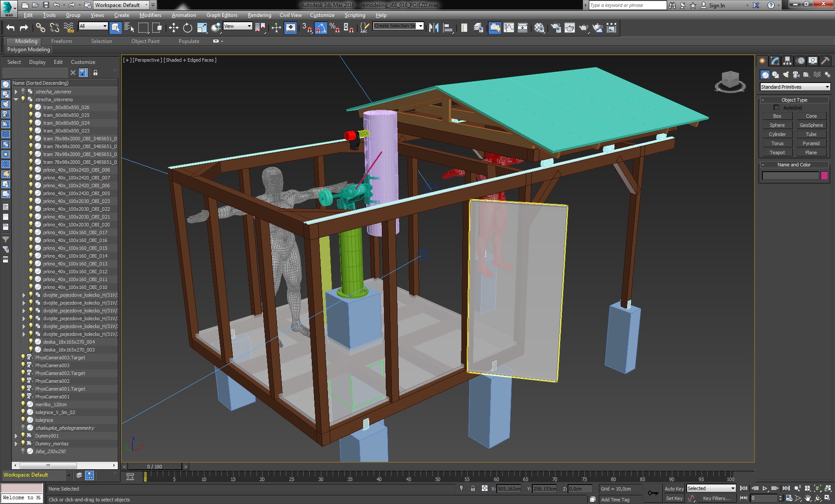Expand the Dummy_montaz hierarchy item
Image resolution: width=835 pixels, height=504 pixels.
pyautogui.click(x=16, y=444)
